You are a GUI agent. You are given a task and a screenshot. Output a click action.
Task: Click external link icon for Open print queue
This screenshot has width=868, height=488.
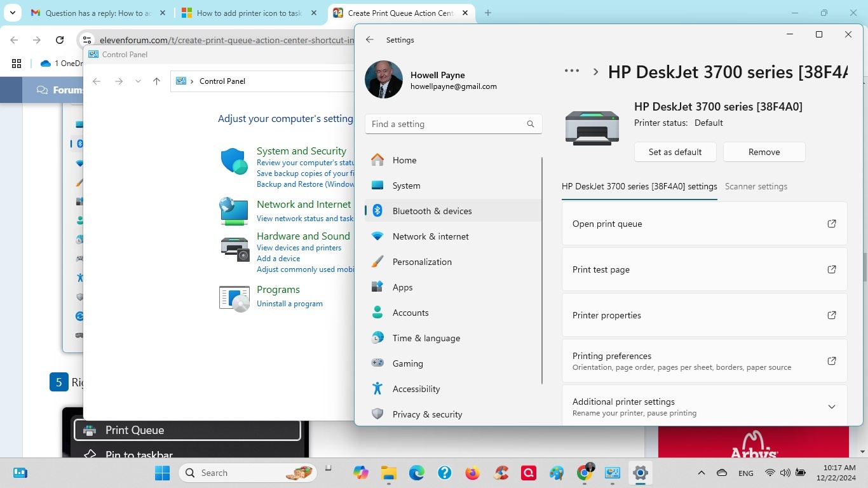click(831, 224)
